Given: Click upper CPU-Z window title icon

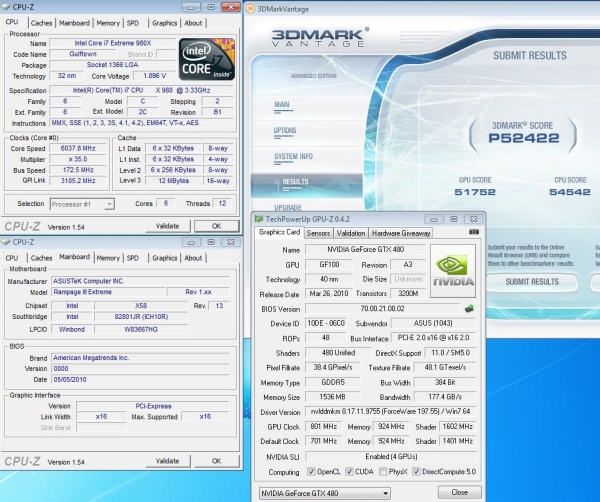Looking at the screenshot, I should click(6, 7).
